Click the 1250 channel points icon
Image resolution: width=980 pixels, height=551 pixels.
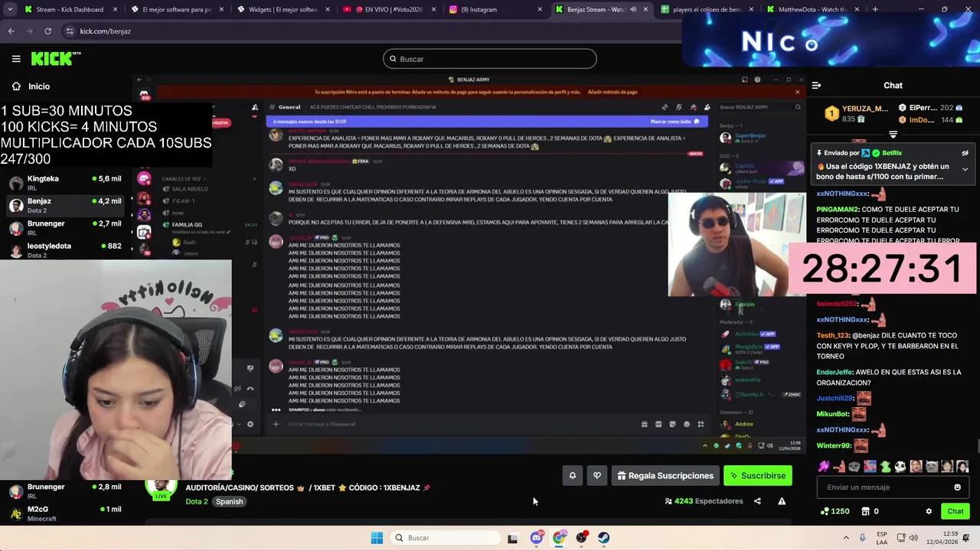pos(835,511)
